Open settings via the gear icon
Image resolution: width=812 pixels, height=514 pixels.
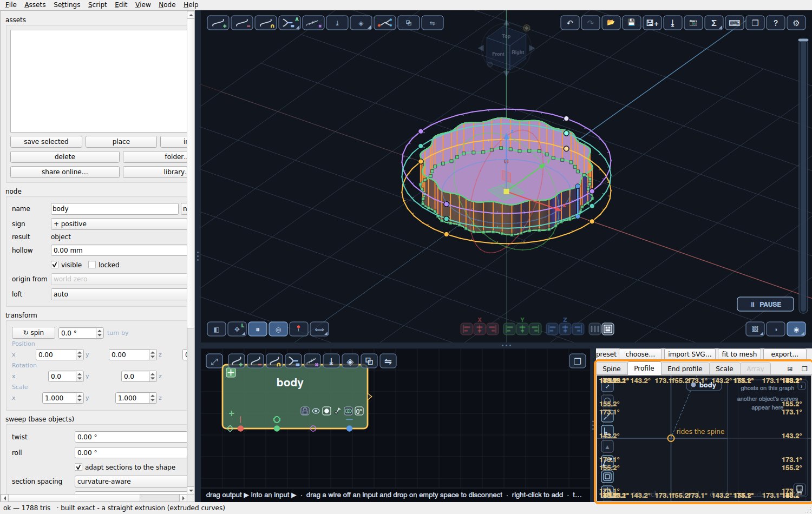[x=796, y=23]
